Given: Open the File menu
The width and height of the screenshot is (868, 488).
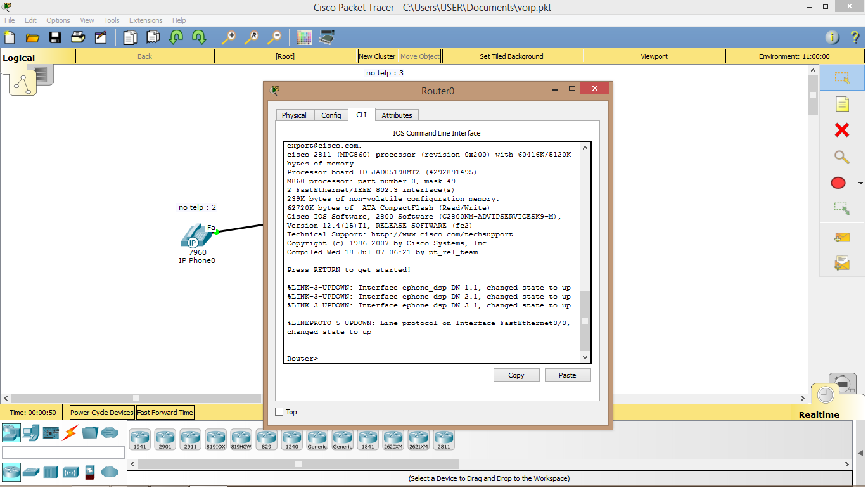Looking at the screenshot, I should click(10, 20).
